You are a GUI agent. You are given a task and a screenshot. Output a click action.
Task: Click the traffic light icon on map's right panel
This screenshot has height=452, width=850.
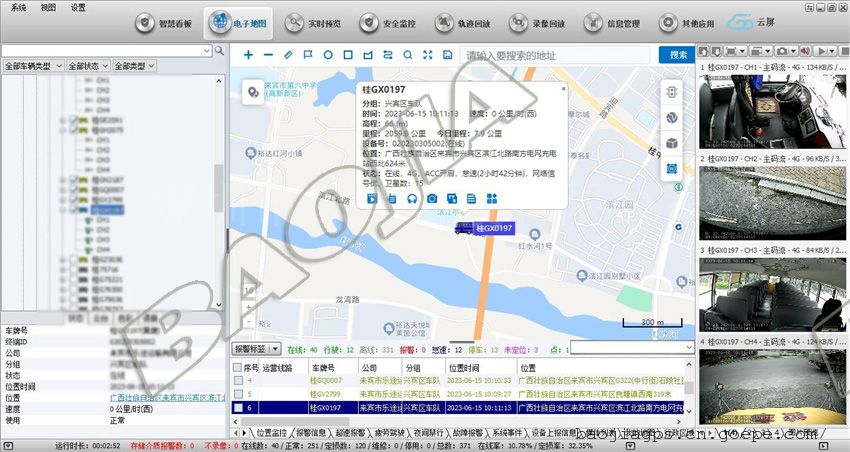point(673,92)
